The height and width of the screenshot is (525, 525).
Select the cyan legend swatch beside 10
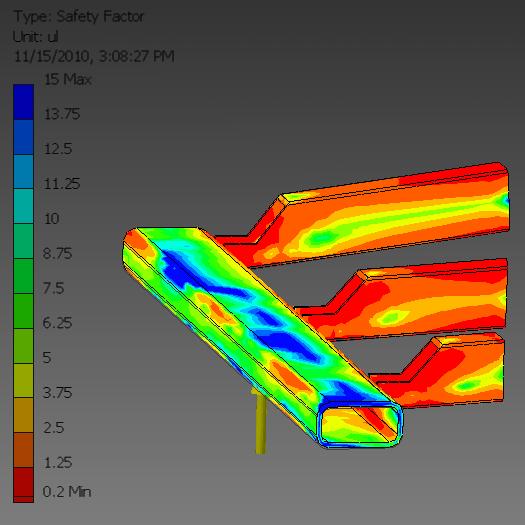(23, 206)
